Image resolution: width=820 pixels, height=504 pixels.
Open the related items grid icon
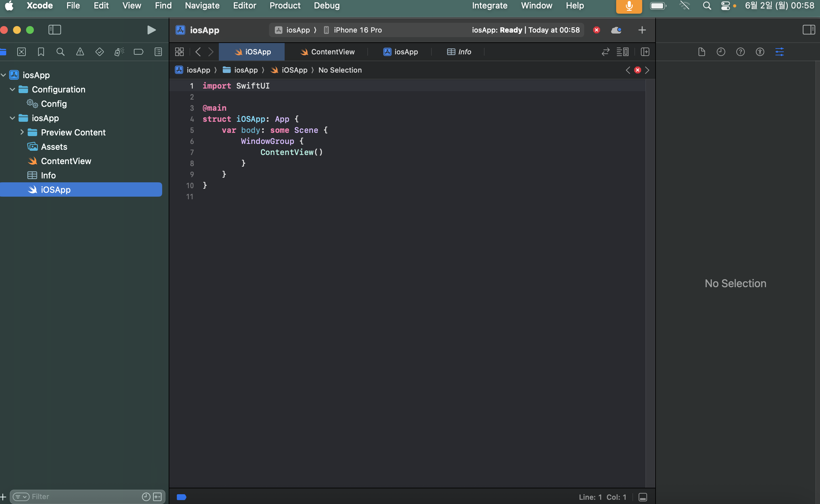pyautogui.click(x=179, y=52)
